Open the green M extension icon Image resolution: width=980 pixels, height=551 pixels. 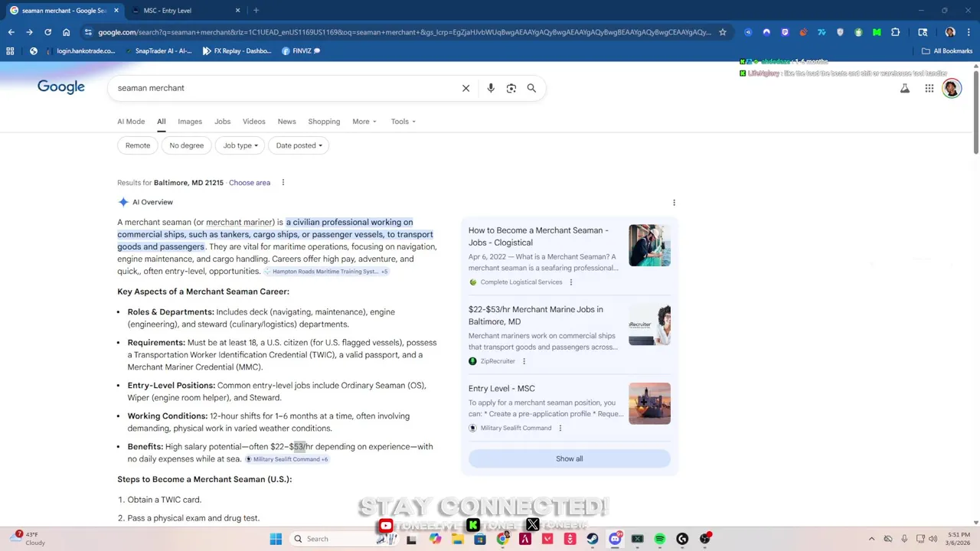[x=877, y=32]
